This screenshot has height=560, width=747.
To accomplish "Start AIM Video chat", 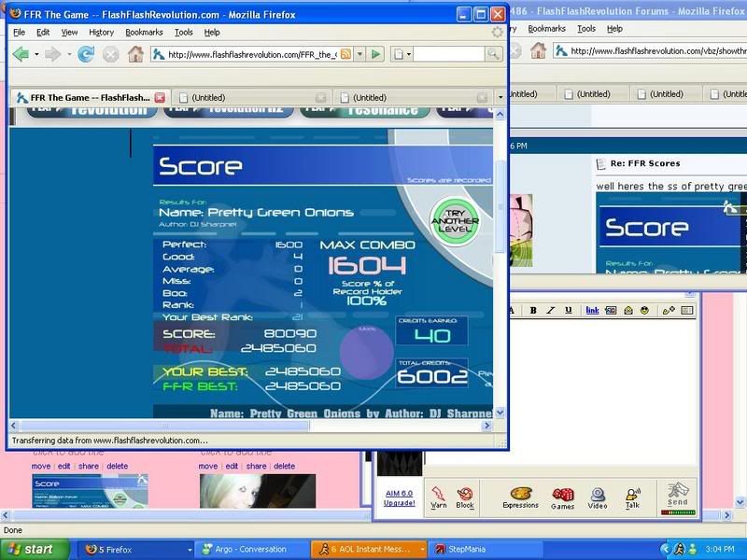I will [598, 498].
